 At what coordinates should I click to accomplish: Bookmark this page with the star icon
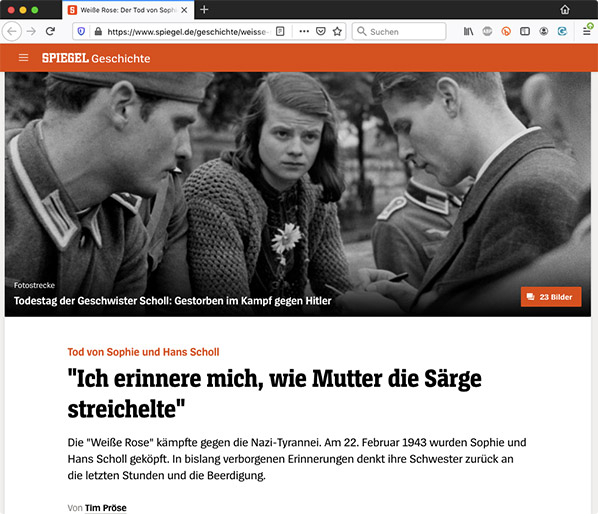point(337,31)
